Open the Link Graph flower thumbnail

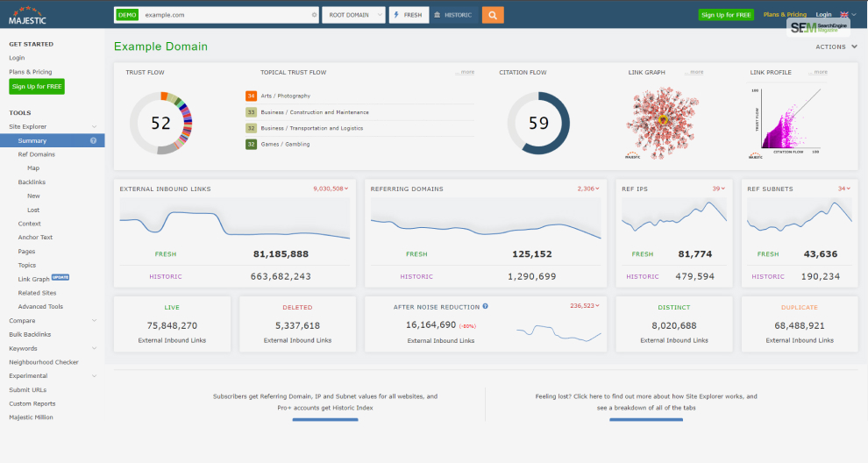[663, 123]
